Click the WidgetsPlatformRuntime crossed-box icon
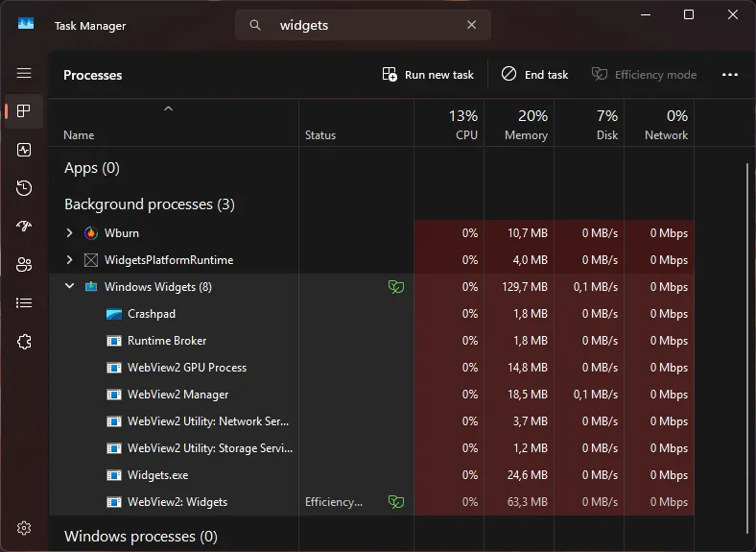Viewport: 756px width, 552px height. tap(90, 260)
